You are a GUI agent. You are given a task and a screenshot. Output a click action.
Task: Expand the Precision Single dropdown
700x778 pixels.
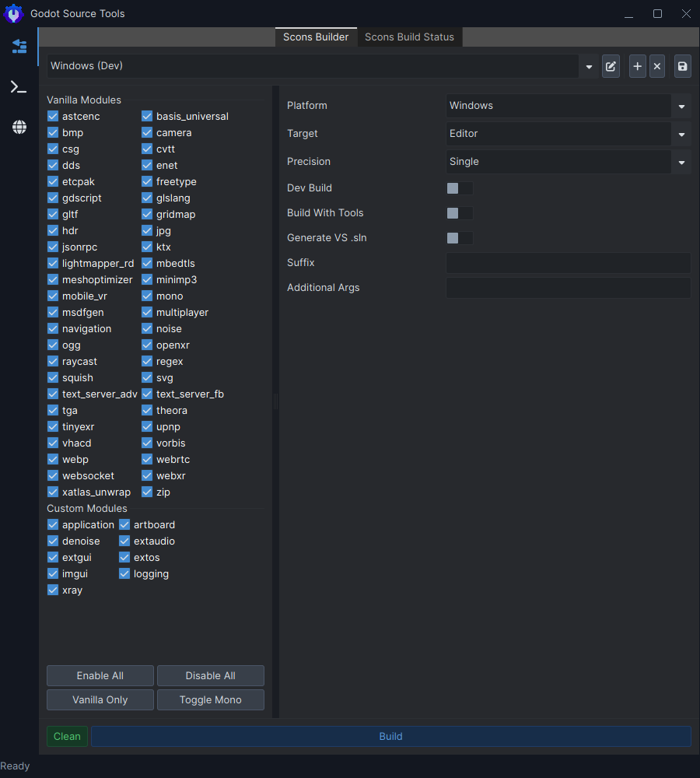(x=568, y=161)
